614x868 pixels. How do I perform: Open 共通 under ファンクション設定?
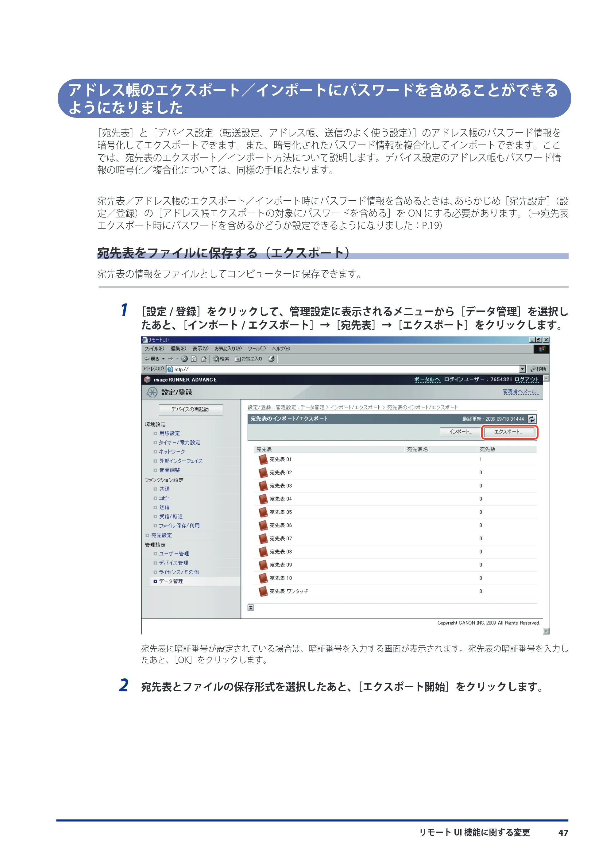pos(164,489)
